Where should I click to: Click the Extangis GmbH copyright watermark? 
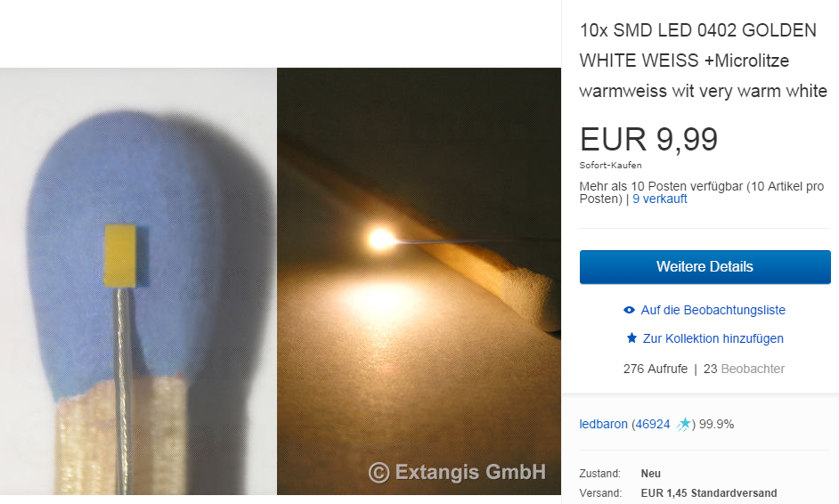(x=458, y=473)
